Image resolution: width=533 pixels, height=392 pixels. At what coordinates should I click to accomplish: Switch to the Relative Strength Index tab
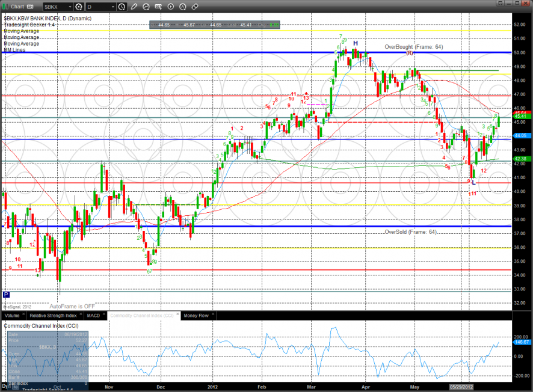click(53, 315)
